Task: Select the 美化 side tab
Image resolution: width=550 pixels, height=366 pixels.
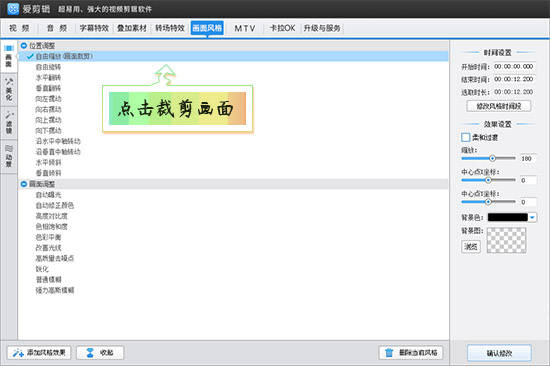Action: [x=9, y=89]
